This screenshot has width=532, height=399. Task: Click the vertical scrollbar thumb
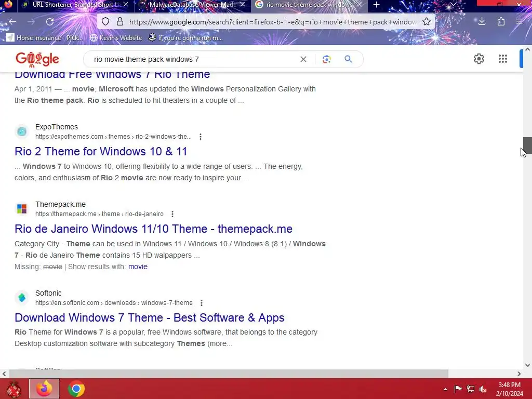coord(527,145)
